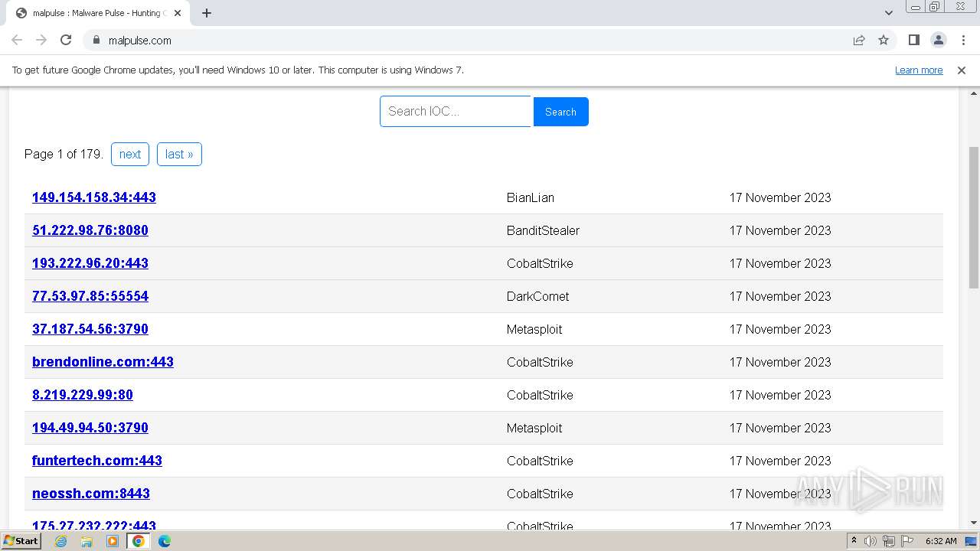Viewport: 980px width, 551px height.
Task: Click the page vertical scrollbar thumb
Action: 974,217
